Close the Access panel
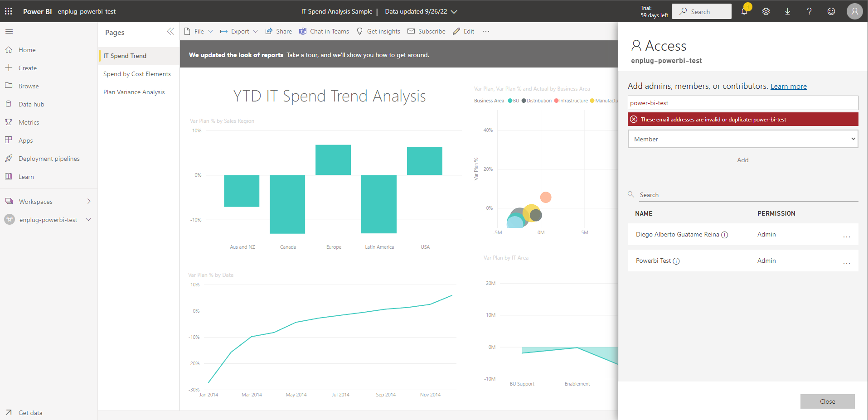Screen dimensions: 868x420 click(x=827, y=401)
